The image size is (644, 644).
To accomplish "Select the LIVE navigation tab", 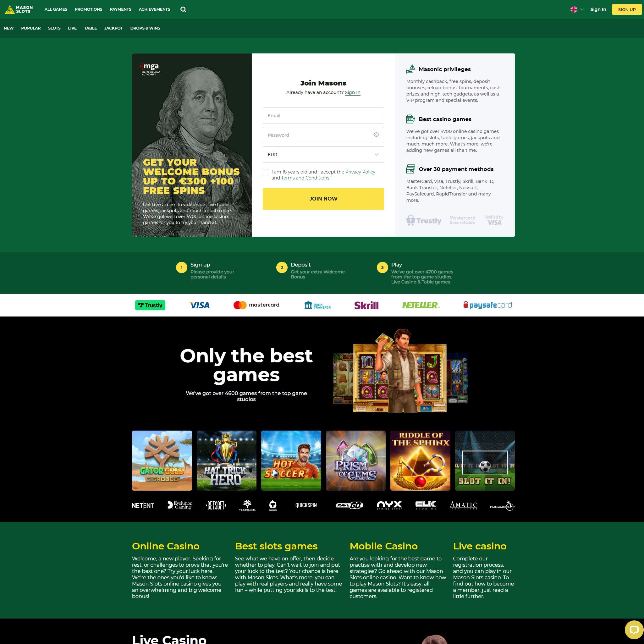I will point(72,28).
